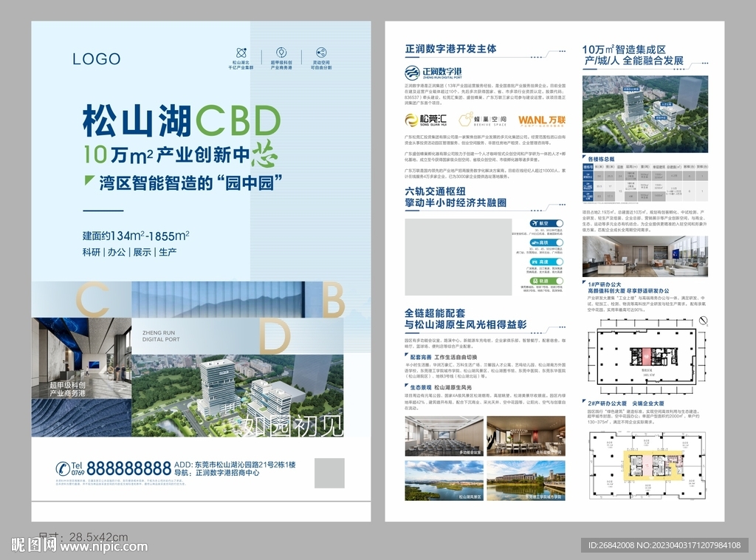Click the 2#产研办公大厦 尖端企业大厦 subheading
Screen dimensions: 756x560
pyautogui.click(x=626, y=403)
